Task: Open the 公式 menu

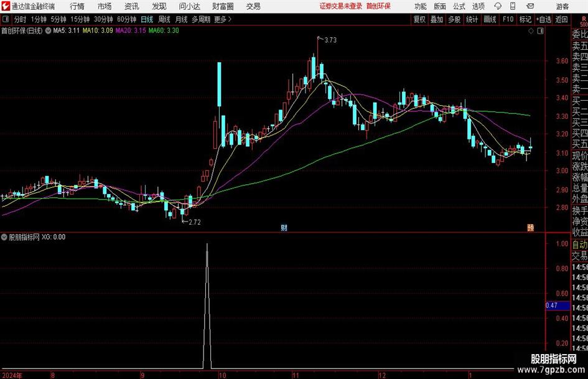Action: [x=459, y=6]
